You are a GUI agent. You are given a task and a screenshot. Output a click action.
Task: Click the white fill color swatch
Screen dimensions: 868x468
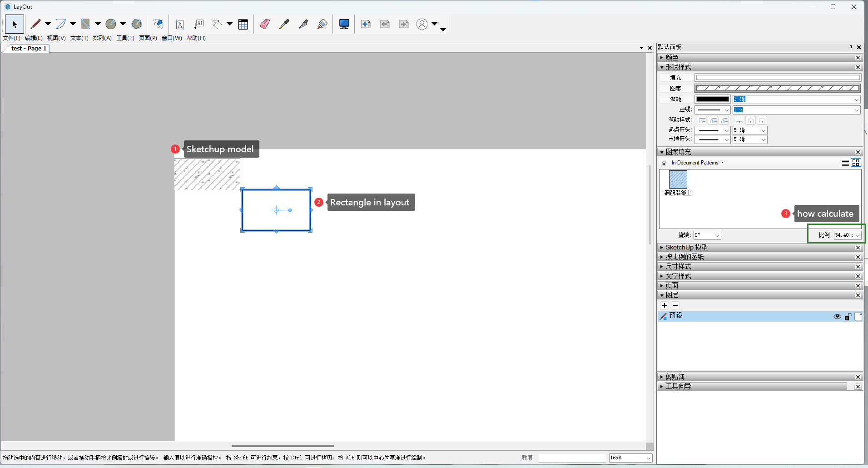(x=778, y=78)
